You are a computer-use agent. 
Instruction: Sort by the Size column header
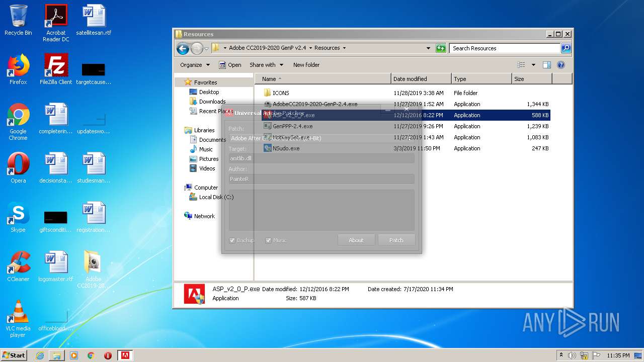pos(532,79)
